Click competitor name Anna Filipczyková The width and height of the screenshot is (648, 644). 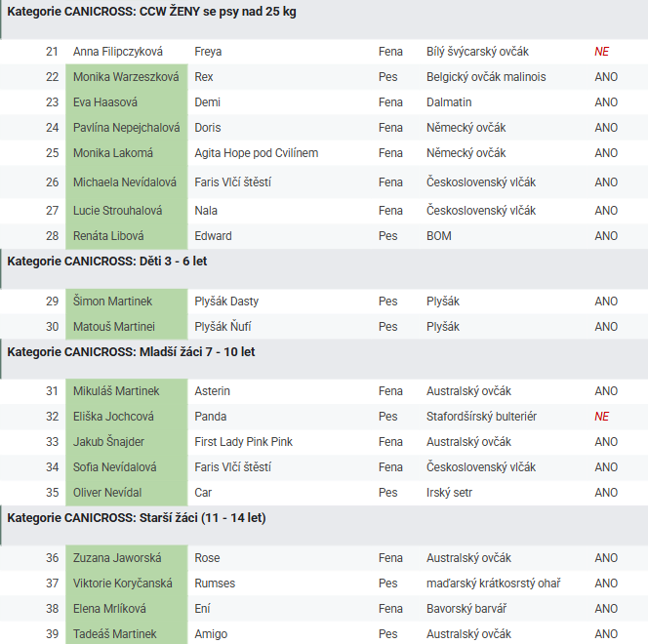pos(118,52)
